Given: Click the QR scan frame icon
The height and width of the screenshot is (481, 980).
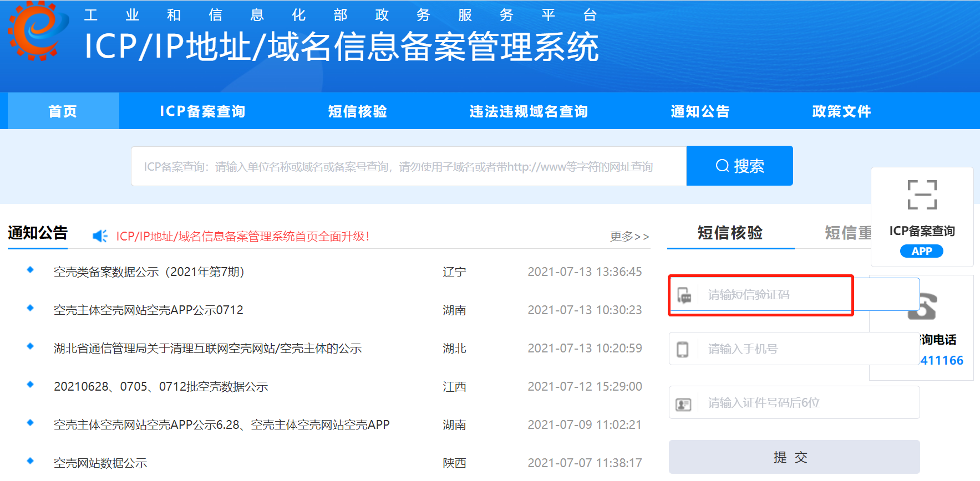Looking at the screenshot, I should [922, 195].
